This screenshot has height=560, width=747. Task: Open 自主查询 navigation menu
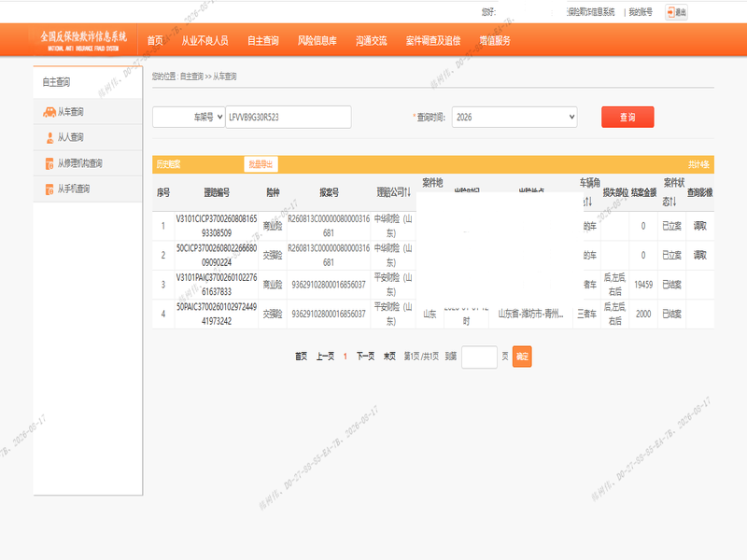click(x=263, y=40)
